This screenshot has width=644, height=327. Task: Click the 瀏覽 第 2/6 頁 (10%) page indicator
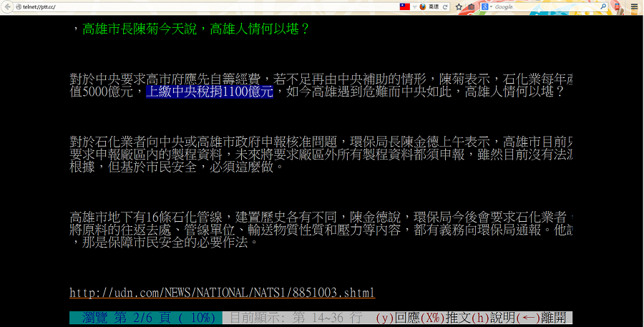146,318
